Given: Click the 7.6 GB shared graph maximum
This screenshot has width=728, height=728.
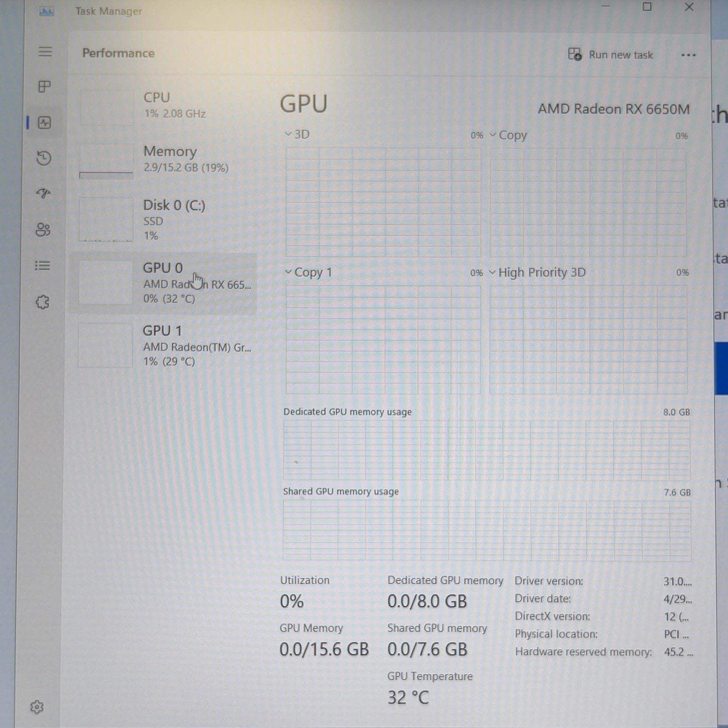Looking at the screenshot, I should click(x=677, y=492).
